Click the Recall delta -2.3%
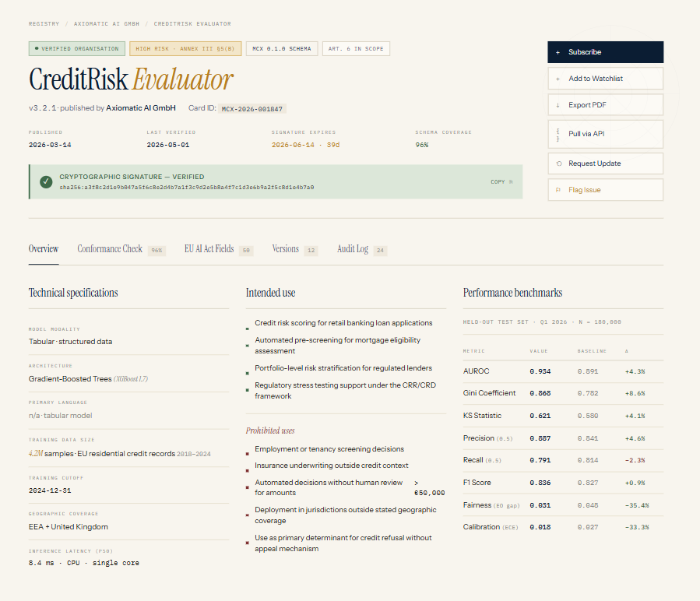Viewport: 700px width, 601px height. click(635, 460)
